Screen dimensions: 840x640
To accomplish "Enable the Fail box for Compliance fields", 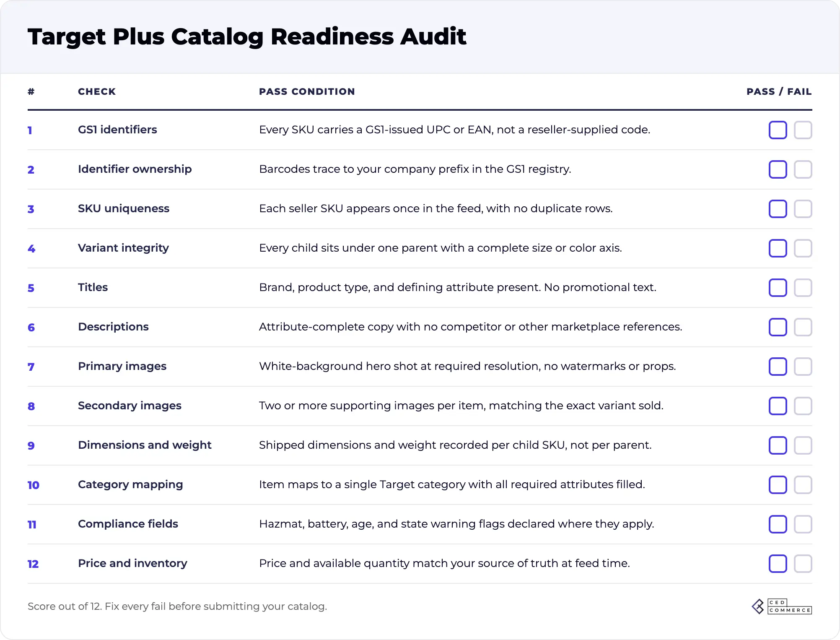I will click(803, 524).
